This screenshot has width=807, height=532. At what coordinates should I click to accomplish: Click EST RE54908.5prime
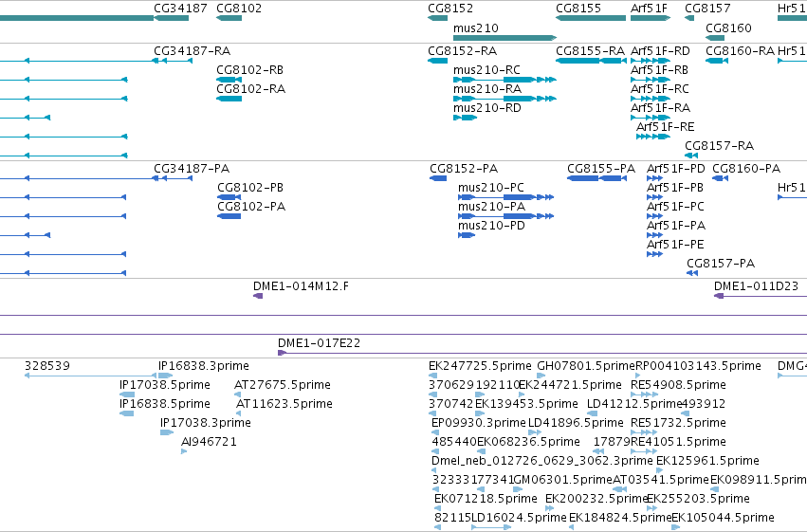678,385
